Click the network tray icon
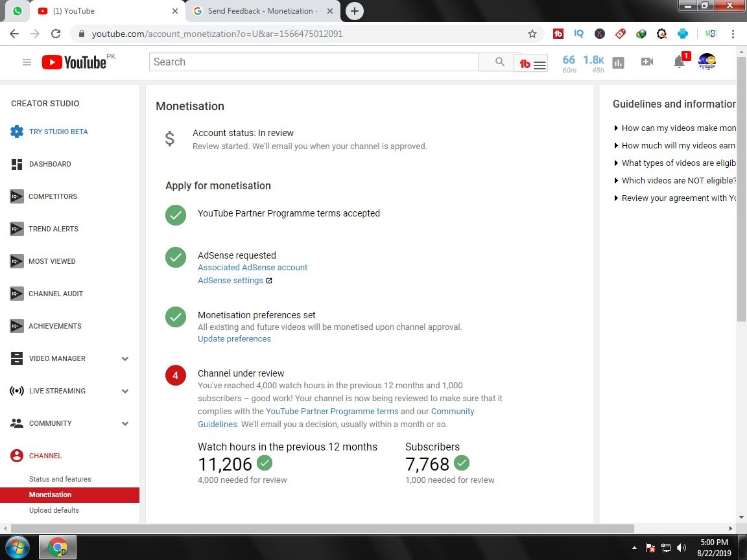 pyautogui.click(x=666, y=548)
